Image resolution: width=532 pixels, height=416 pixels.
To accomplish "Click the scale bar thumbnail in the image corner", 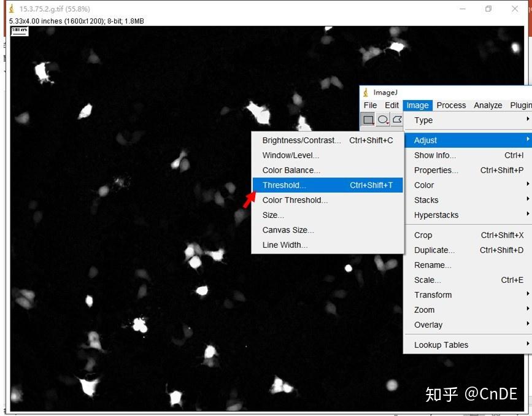I will pyautogui.click(x=18, y=31).
